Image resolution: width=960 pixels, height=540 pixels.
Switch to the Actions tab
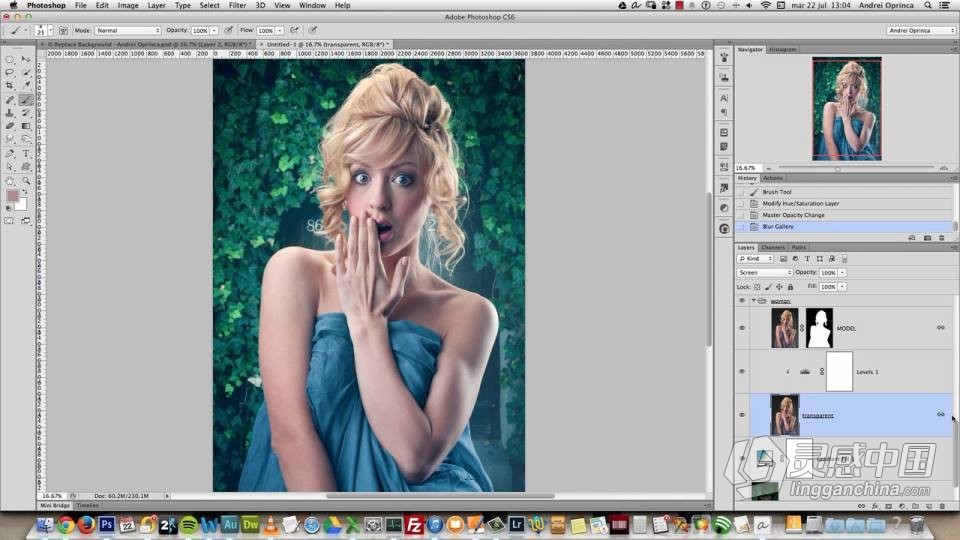tap(773, 178)
